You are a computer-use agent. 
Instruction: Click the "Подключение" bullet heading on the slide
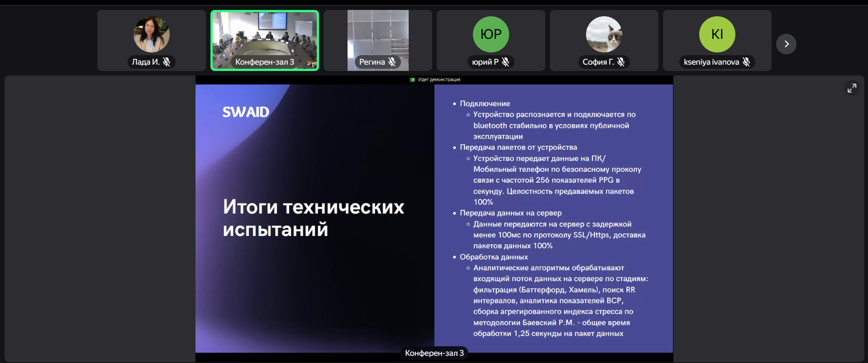pos(485,104)
